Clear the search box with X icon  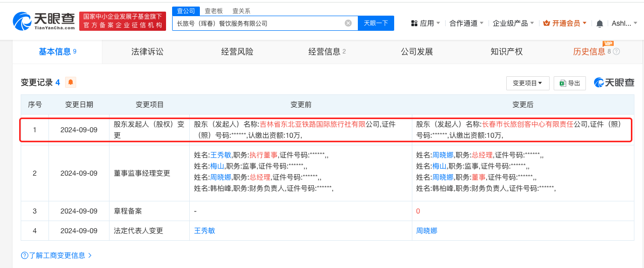tap(348, 23)
